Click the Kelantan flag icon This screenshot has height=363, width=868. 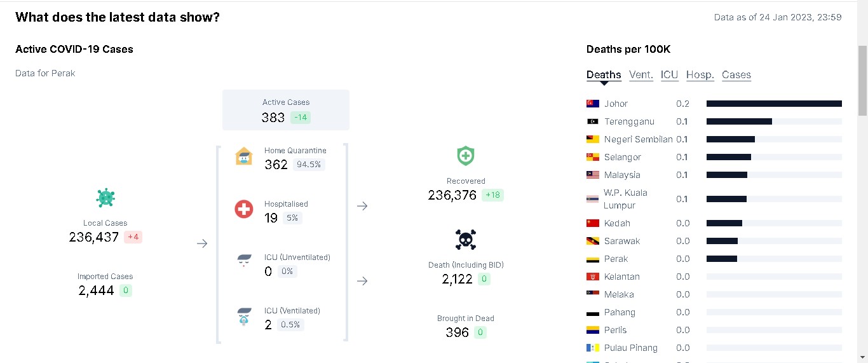point(593,277)
